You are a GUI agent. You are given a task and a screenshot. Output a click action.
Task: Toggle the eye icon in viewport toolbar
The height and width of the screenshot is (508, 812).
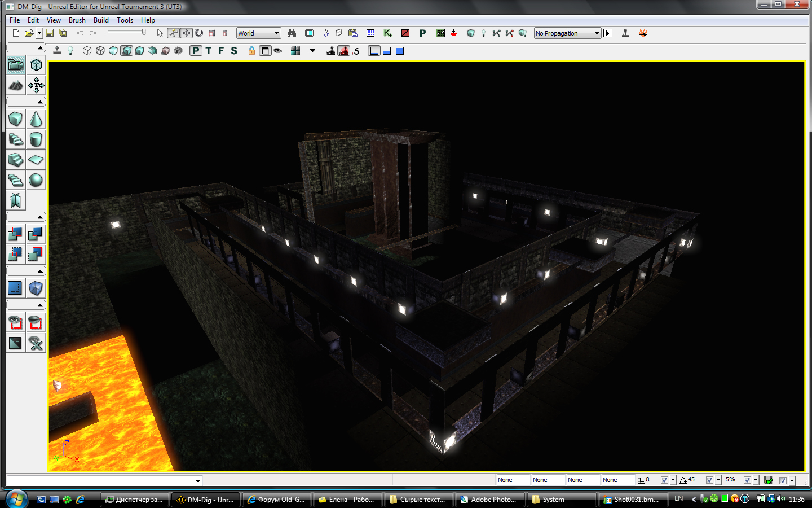click(x=278, y=51)
